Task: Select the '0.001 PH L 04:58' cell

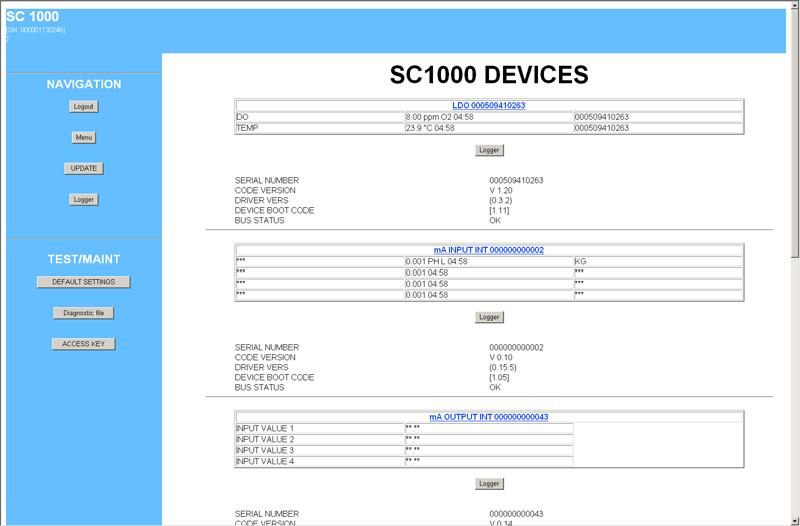Action: pyautogui.click(x=436, y=261)
